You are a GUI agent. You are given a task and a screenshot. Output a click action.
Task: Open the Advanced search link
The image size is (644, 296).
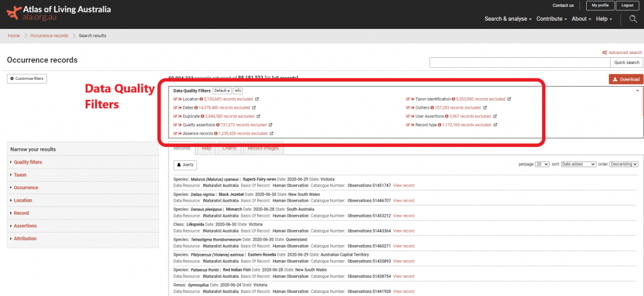[622, 53]
